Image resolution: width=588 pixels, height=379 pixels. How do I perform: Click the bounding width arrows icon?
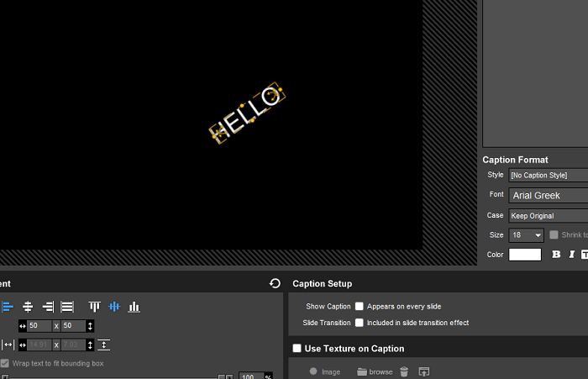coord(23,345)
